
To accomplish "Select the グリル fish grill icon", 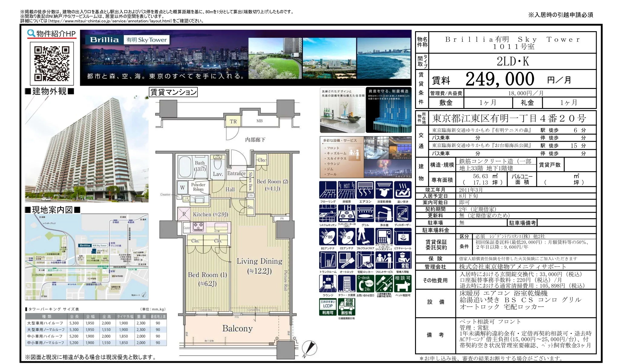I will (x=365, y=214).
